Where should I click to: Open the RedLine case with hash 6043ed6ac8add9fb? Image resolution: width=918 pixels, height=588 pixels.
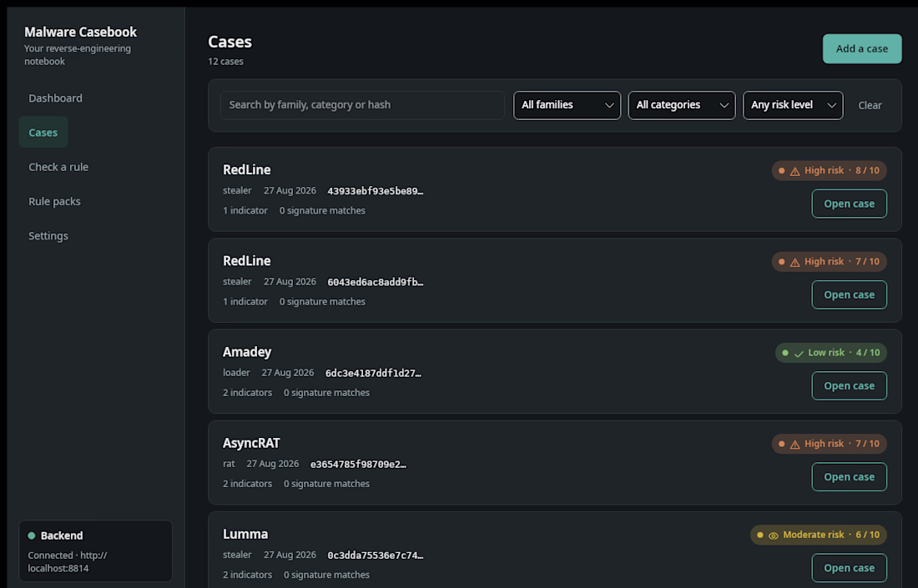pyautogui.click(x=849, y=295)
